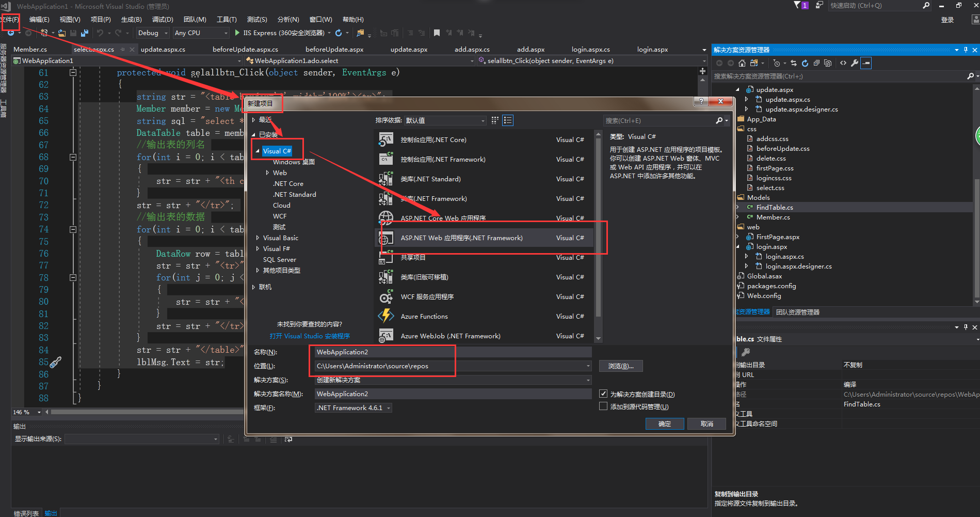
Task: Enable Add to Source Control checkbox
Action: [603, 406]
